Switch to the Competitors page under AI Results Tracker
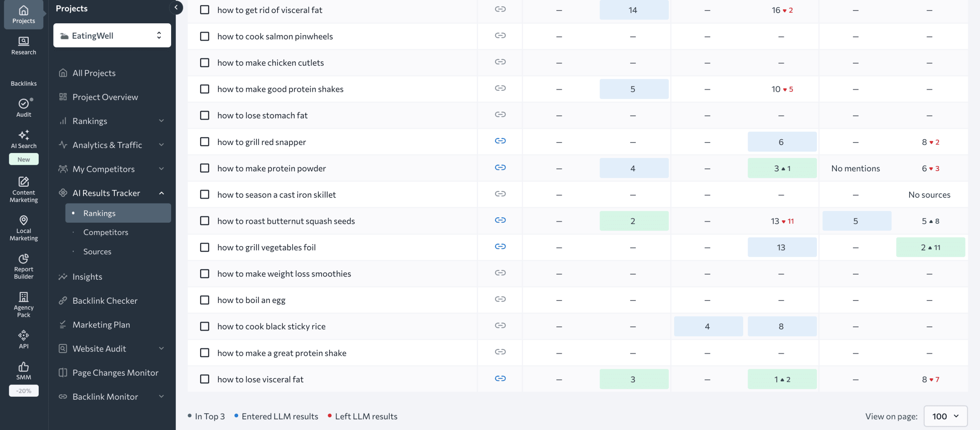980x430 pixels. coord(105,232)
